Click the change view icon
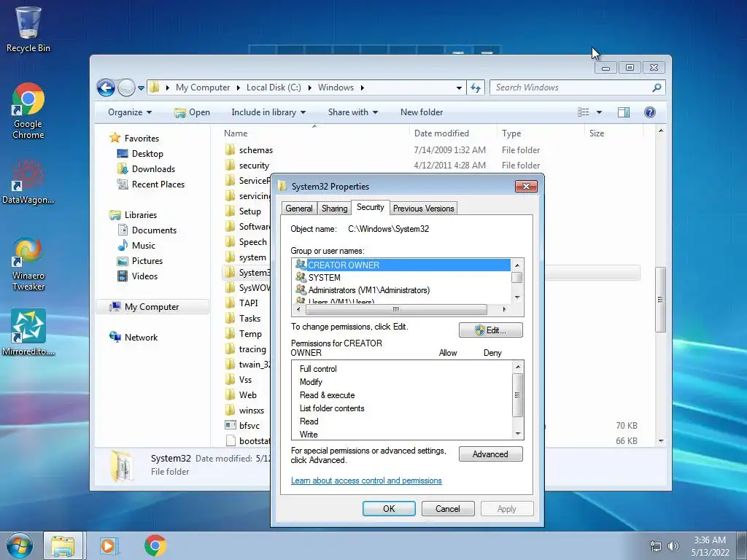Image resolution: width=747 pixels, height=560 pixels. (583, 112)
